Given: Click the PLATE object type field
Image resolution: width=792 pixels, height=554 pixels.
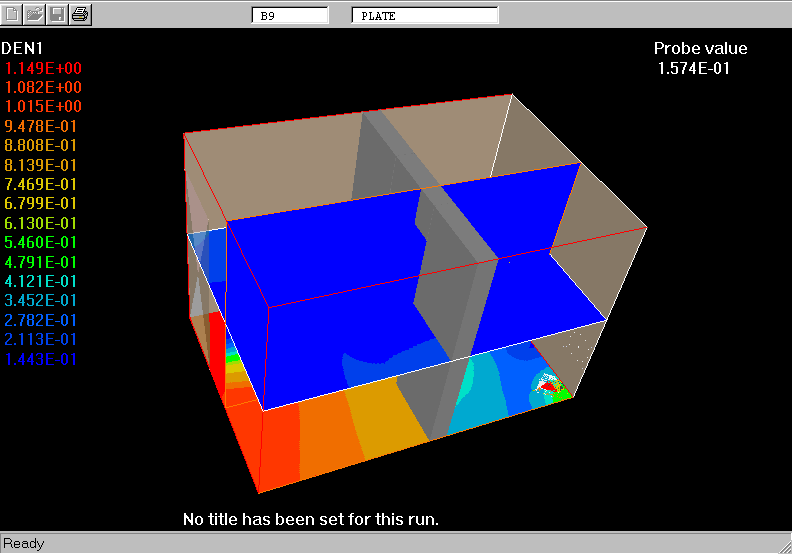Looking at the screenshot, I should pyautogui.click(x=425, y=15).
